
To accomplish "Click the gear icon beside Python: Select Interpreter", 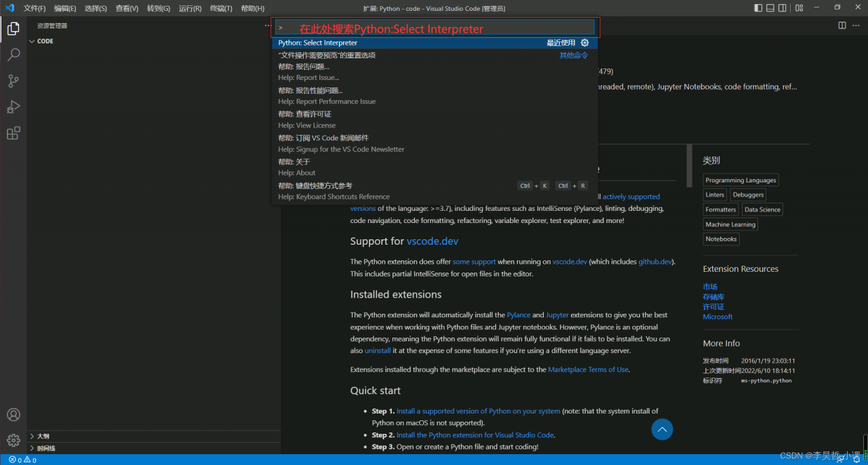I will [x=585, y=43].
